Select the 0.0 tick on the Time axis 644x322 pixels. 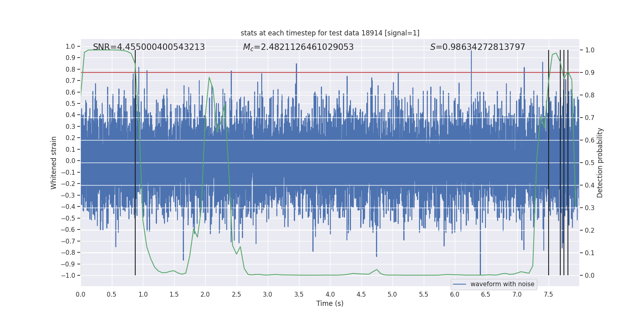pos(80,294)
